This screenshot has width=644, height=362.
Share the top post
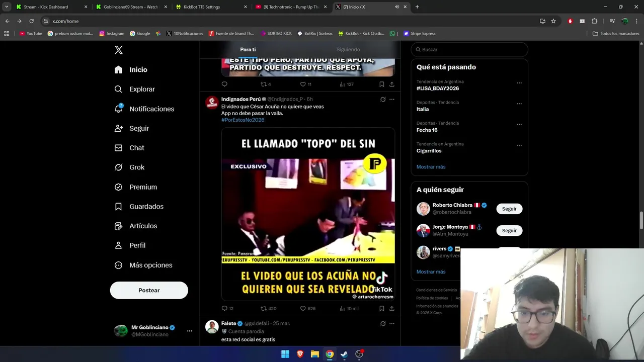coord(392,84)
